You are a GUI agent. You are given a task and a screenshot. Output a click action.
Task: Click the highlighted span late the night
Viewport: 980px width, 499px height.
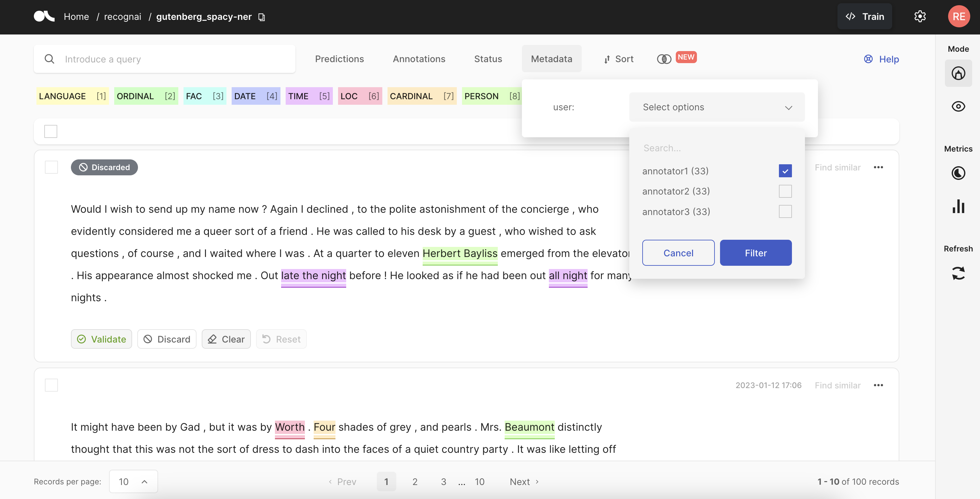coord(313,276)
